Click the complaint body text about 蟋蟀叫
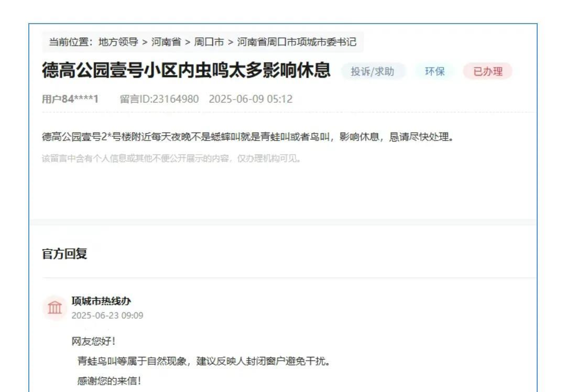Image resolution: width=566 pixels, height=392 pixels. pyautogui.click(x=248, y=137)
